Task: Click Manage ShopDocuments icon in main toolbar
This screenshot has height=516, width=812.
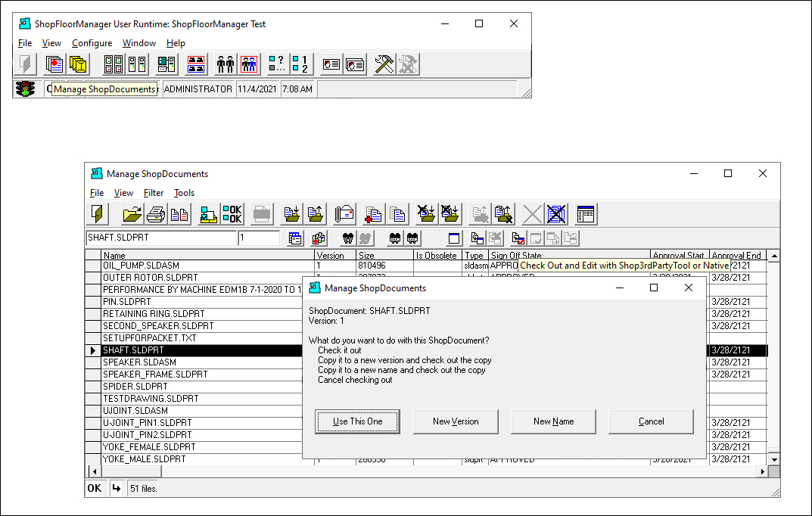Action: (x=54, y=64)
